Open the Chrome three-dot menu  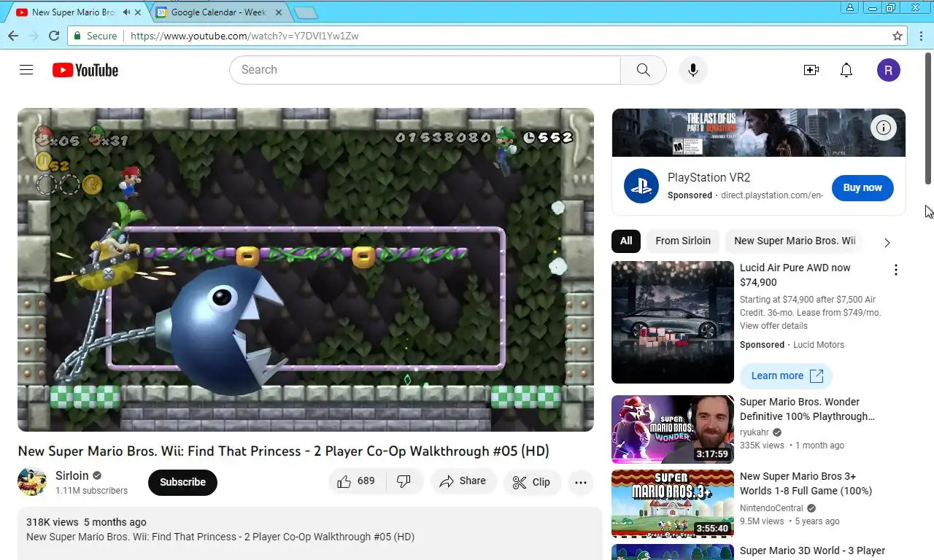click(x=921, y=36)
